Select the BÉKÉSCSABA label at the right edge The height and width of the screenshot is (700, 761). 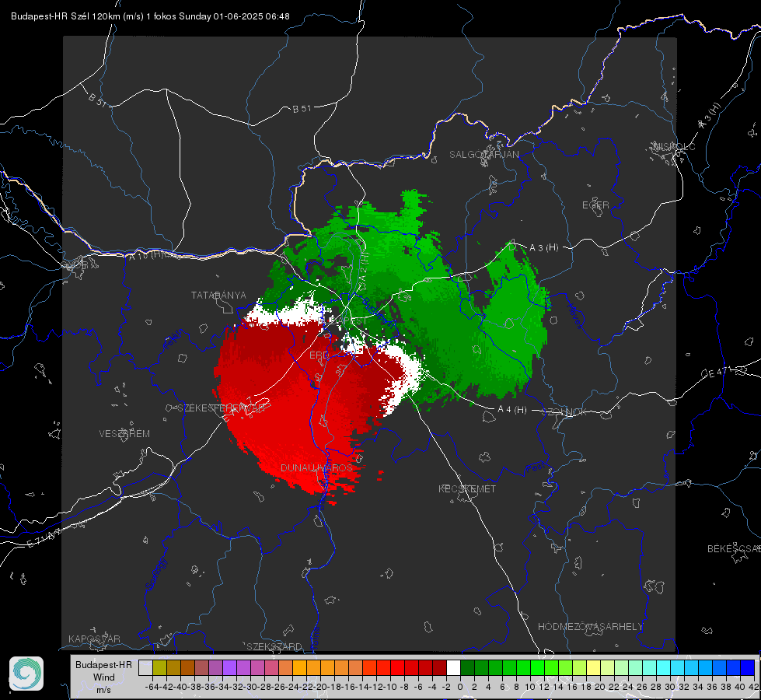coord(734,548)
